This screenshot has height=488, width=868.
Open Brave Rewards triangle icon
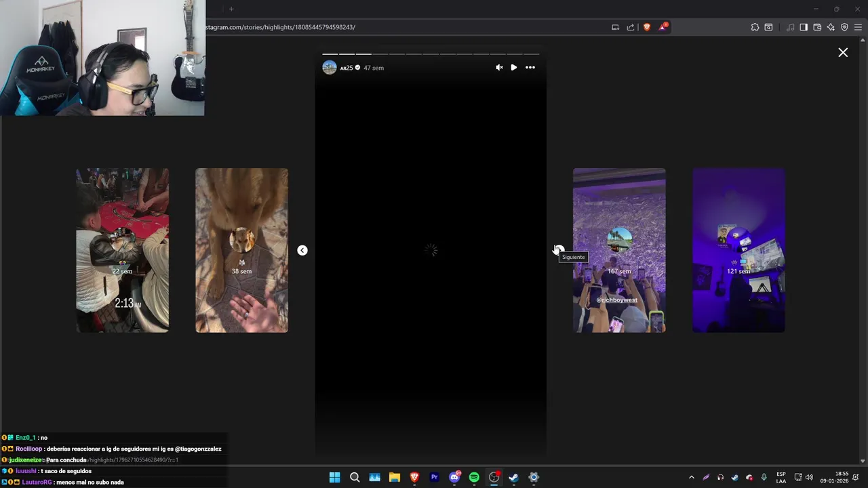pos(663,27)
